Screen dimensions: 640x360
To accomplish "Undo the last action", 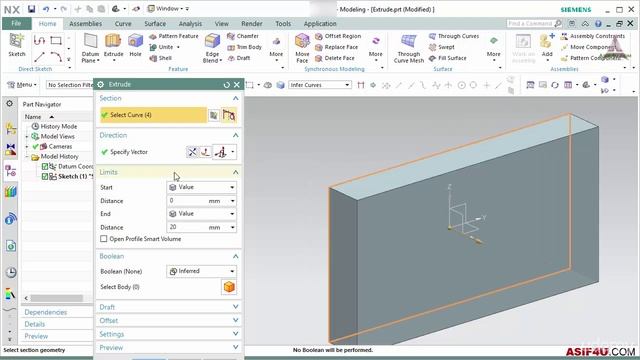I will pos(46,9).
